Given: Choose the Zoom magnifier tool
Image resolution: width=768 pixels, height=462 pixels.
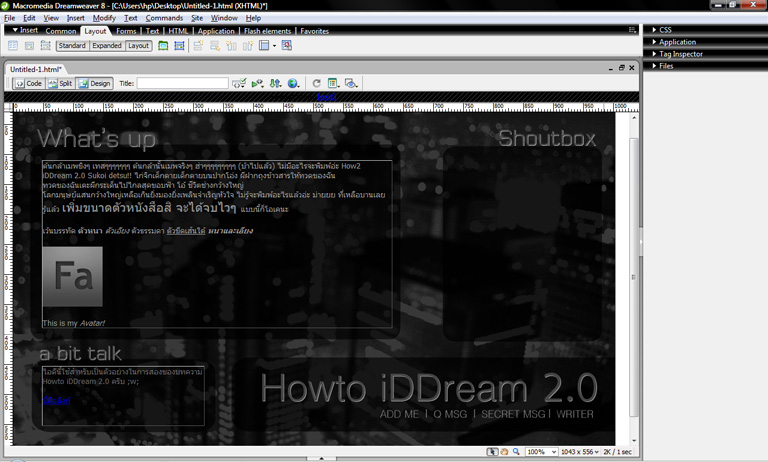Looking at the screenshot, I should pos(516,452).
